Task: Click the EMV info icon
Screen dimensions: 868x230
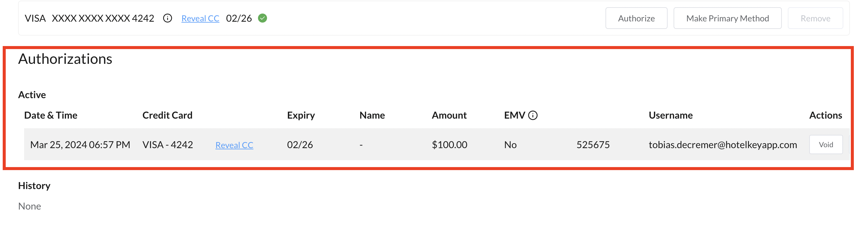Action: [533, 116]
